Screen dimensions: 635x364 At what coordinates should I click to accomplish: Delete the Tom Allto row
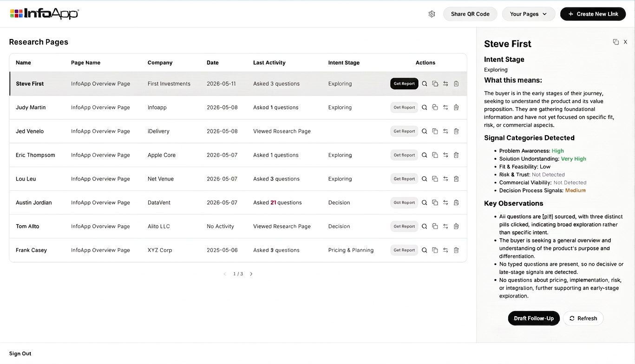pyautogui.click(x=456, y=226)
